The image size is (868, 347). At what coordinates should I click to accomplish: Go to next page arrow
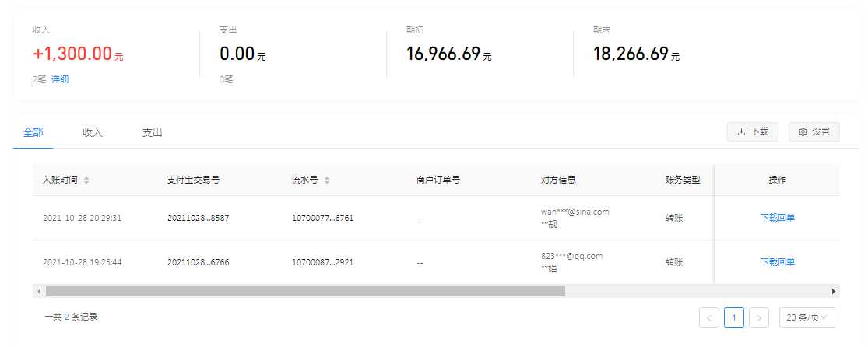(x=761, y=317)
